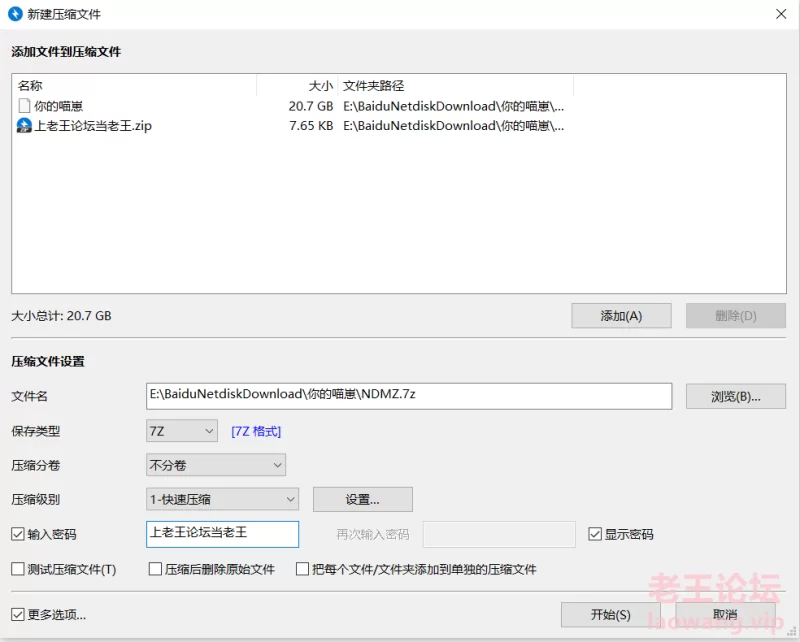The image size is (800, 642).
Task: Open the [7Z 格式] link
Action: [256, 431]
